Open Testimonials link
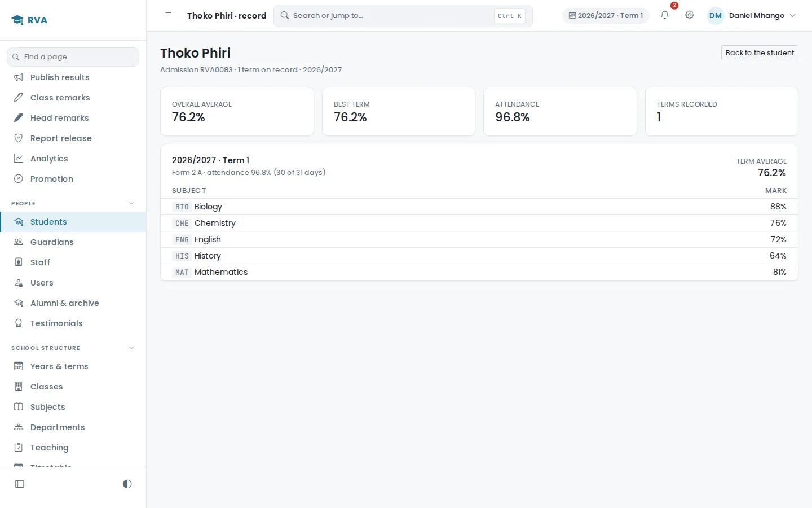The height and width of the screenshot is (508, 812). [x=73, y=323]
